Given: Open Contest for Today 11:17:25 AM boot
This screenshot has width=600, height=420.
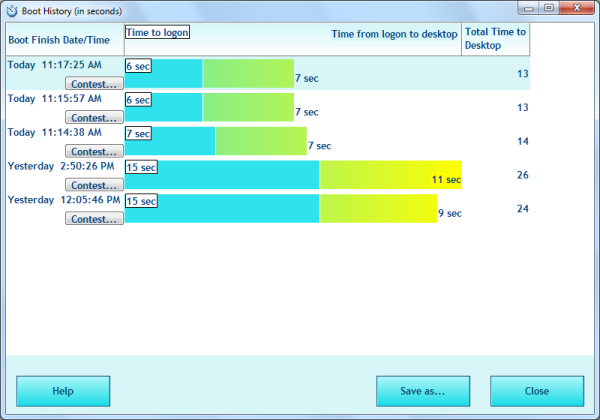Looking at the screenshot, I should (x=94, y=84).
